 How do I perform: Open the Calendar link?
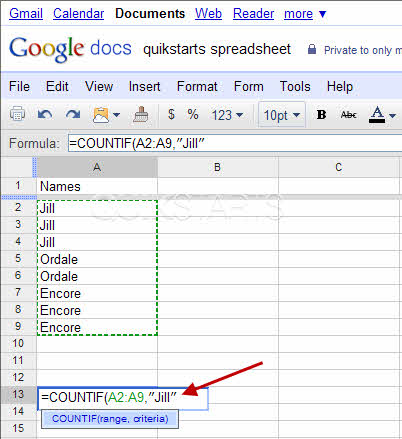[78, 14]
